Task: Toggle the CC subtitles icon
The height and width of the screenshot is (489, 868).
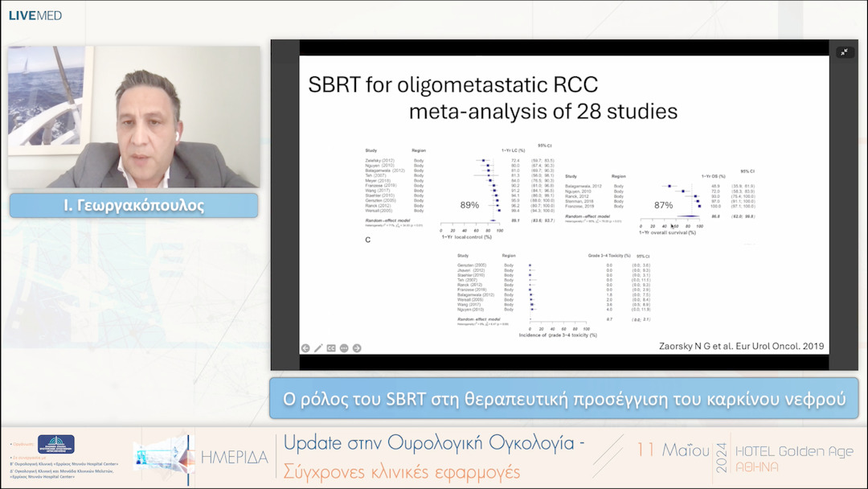Action: click(x=331, y=348)
